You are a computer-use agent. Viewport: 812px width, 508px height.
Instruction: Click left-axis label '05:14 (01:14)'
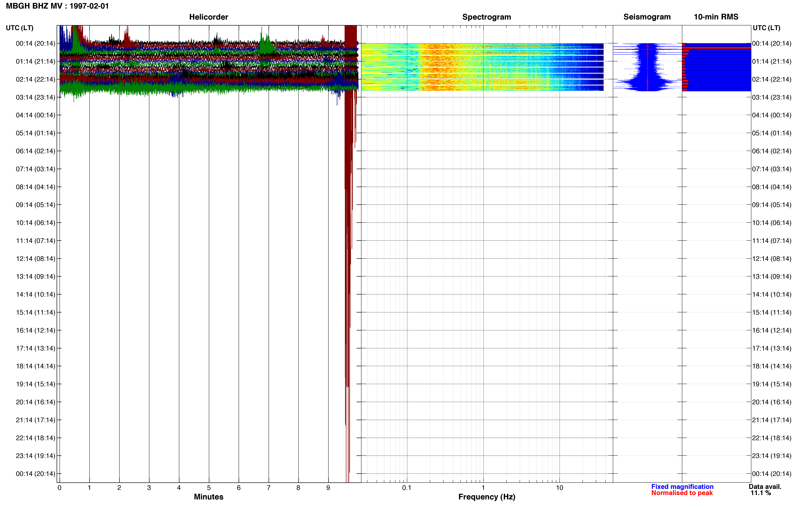pyautogui.click(x=36, y=133)
